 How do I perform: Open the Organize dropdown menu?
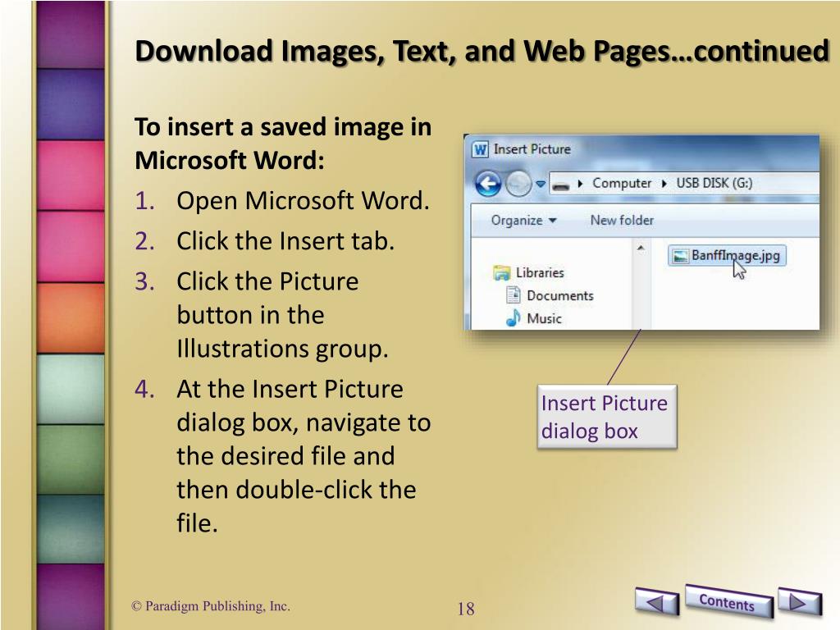[524, 220]
